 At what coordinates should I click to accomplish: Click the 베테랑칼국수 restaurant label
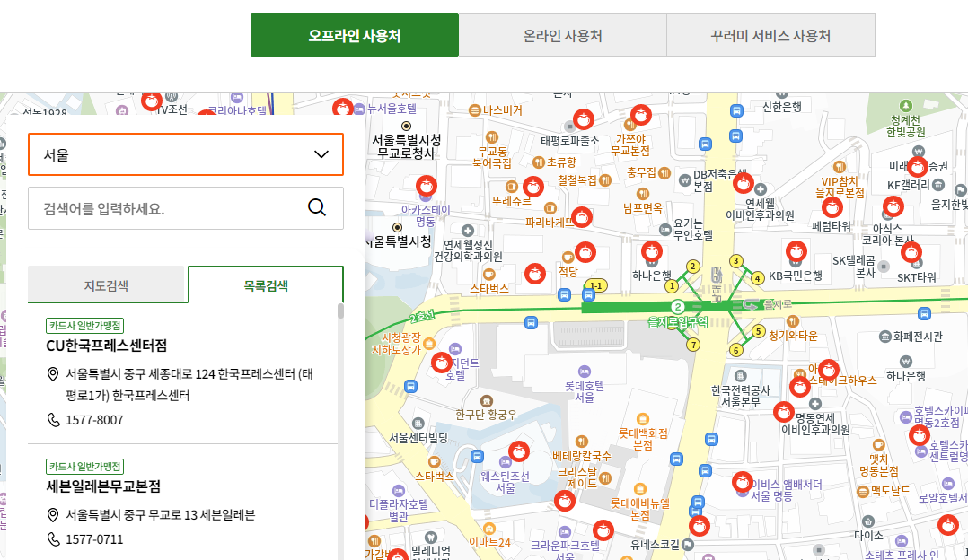point(582,456)
